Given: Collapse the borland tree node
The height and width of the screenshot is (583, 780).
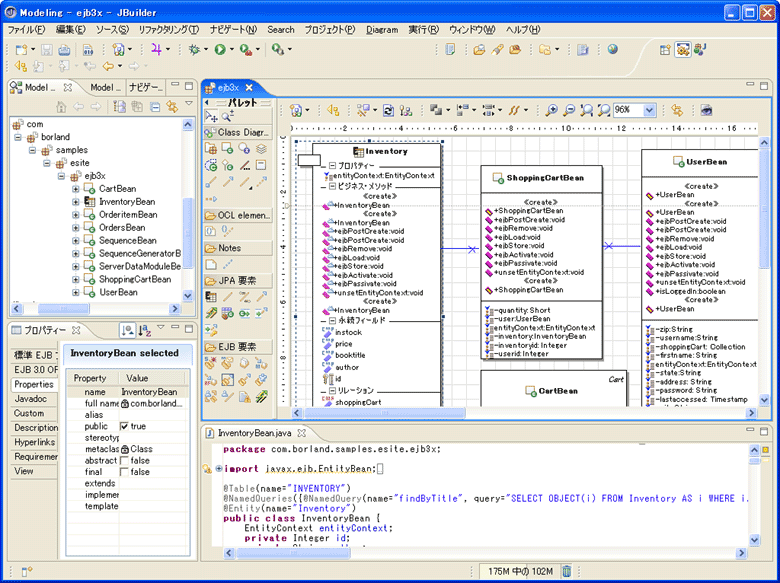Looking at the screenshot, I should coord(18,137).
